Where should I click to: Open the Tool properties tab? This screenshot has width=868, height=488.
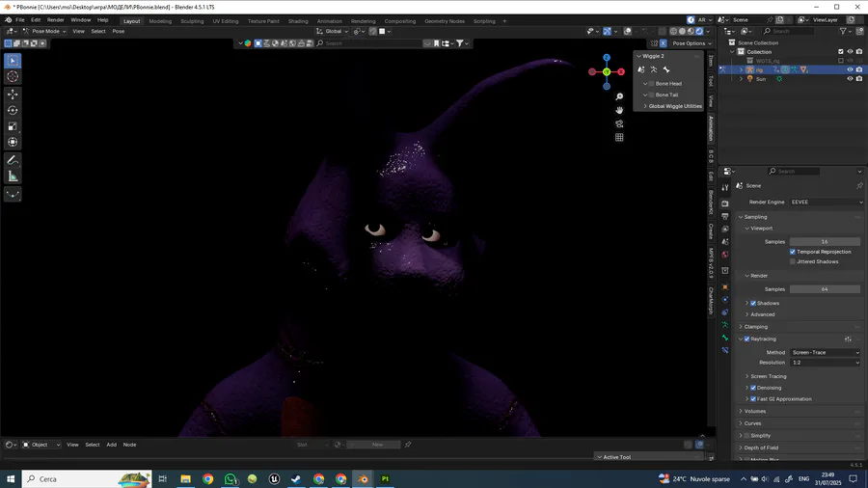[x=725, y=187]
